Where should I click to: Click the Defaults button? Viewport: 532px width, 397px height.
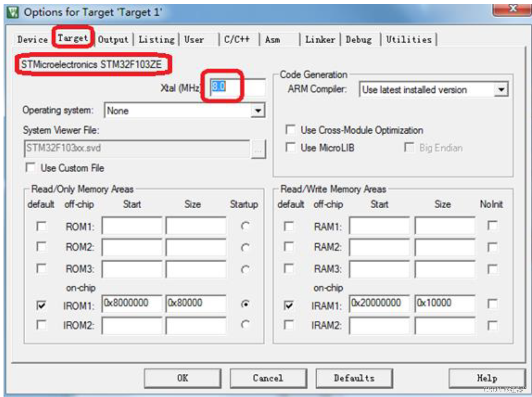point(354,378)
